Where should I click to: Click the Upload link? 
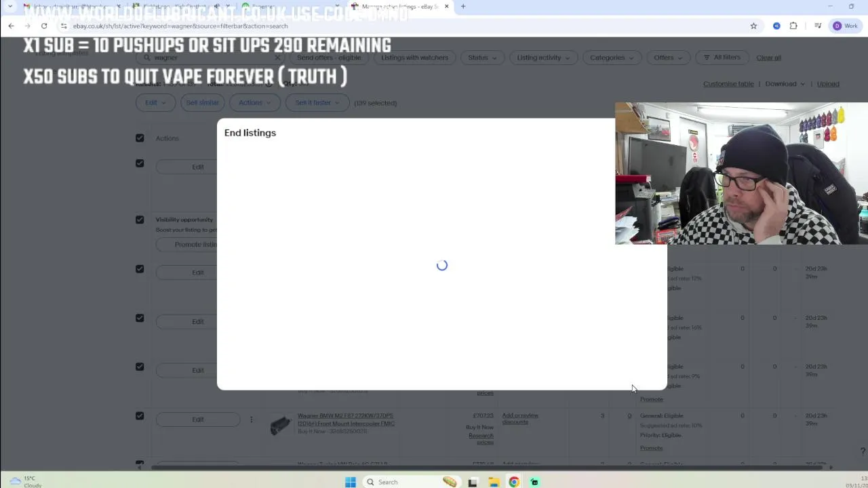828,84
